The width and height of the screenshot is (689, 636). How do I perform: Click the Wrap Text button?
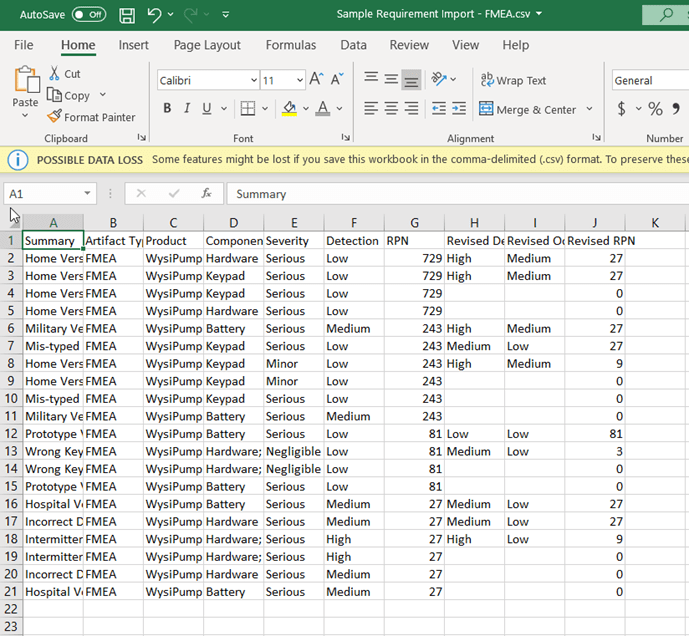[x=514, y=80]
